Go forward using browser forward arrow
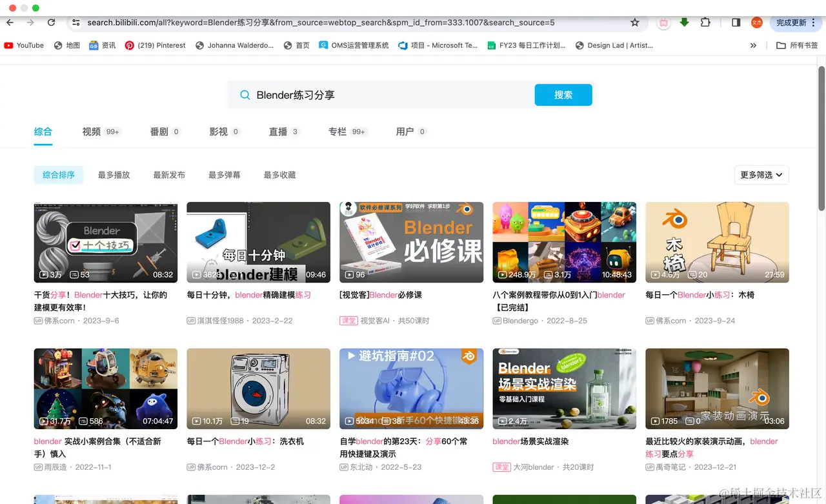The width and height of the screenshot is (826, 504). click(x=30, y=23)
